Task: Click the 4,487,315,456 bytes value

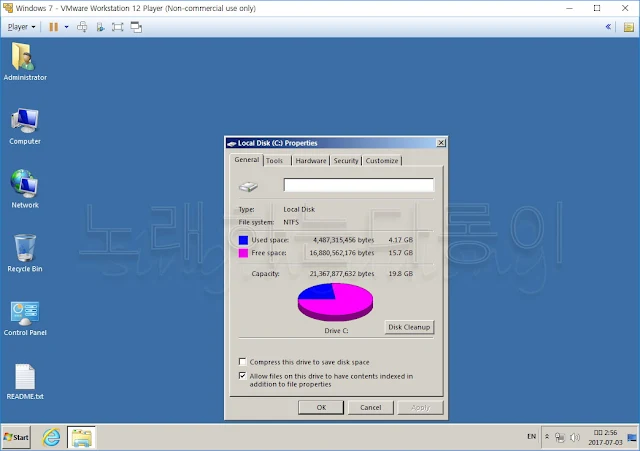Action: 344,240
